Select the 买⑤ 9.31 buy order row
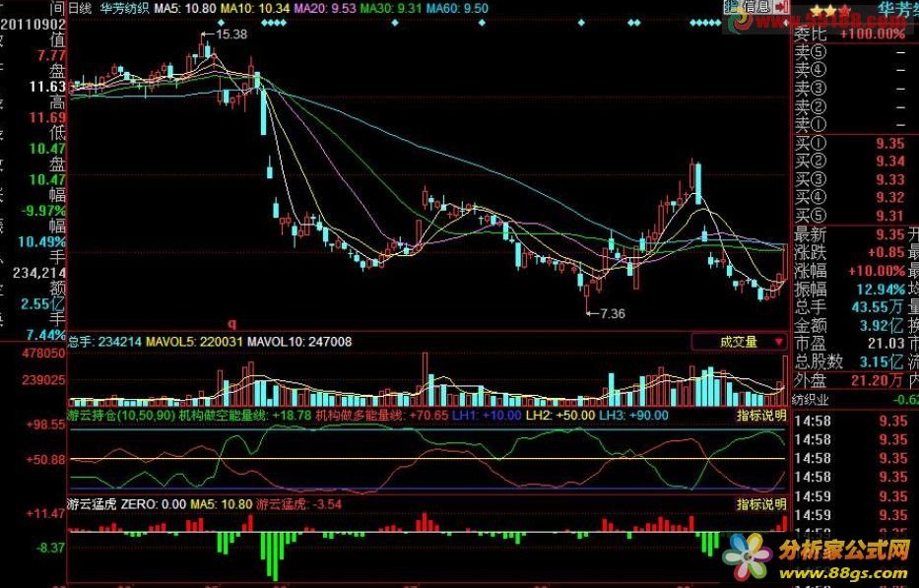 [x=850, y=216]
